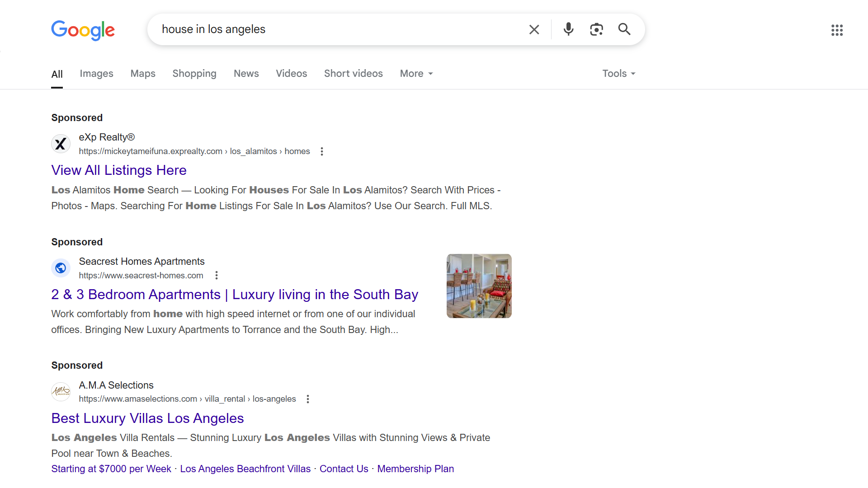Click the amaselections.com villa_rental URL text
Screen dimensions: 868x488
click(x=187, y=399)
